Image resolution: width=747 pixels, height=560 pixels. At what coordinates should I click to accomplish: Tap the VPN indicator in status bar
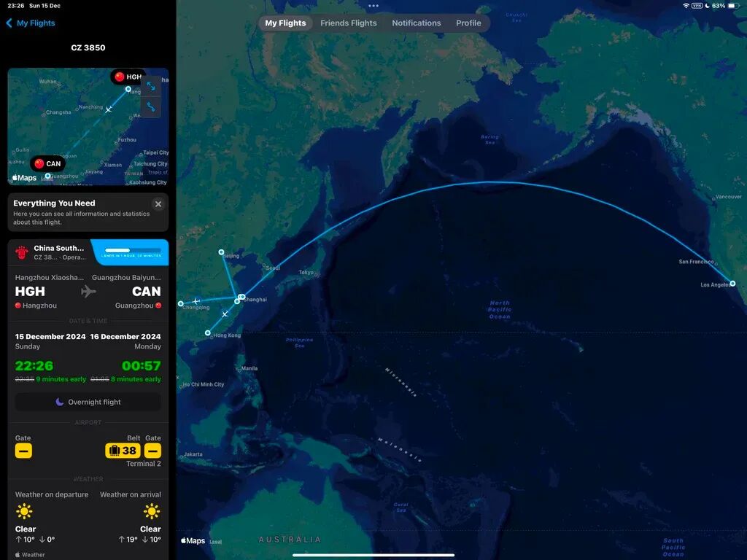coord(697,6)
